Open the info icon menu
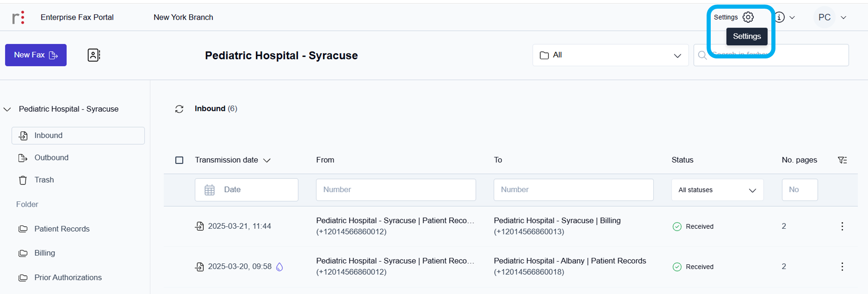Image resolution: width=868 pixels, height=294 pixels. 780,17
